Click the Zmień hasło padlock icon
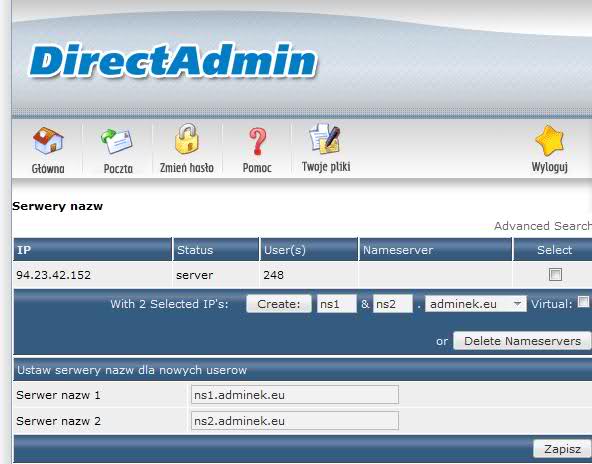Image resolution: width=592 pixels, height=464 pixels. pyautogui.click(x=187, y=139)
